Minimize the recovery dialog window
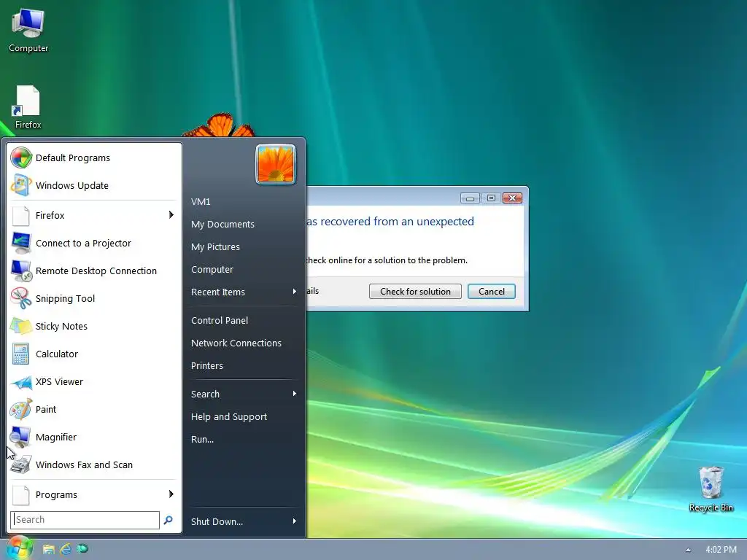The height and width of the screenshot is (560, 747). [470, 198]
